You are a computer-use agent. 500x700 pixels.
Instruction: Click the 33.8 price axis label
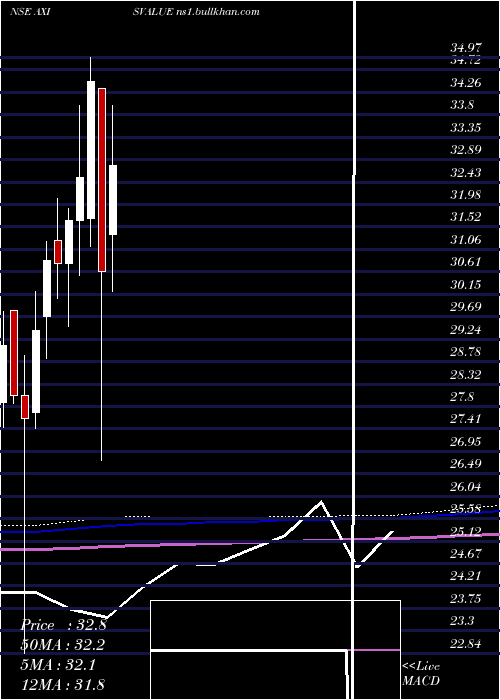[x=462, y=105]
